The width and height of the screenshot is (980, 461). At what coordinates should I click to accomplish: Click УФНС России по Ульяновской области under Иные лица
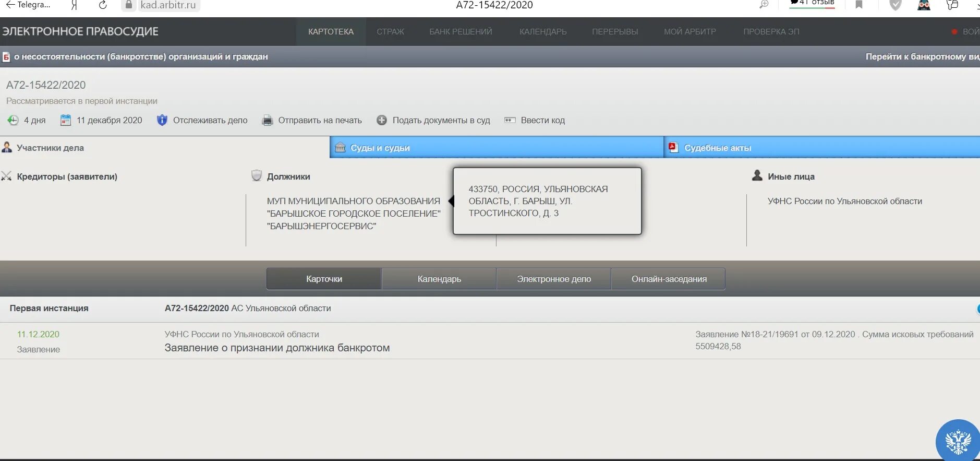point(845,201)
